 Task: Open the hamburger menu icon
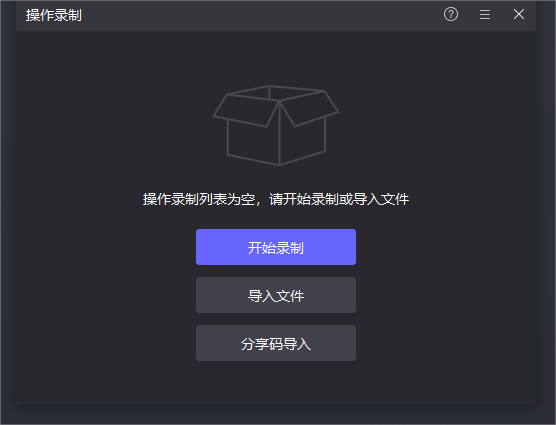485,15
